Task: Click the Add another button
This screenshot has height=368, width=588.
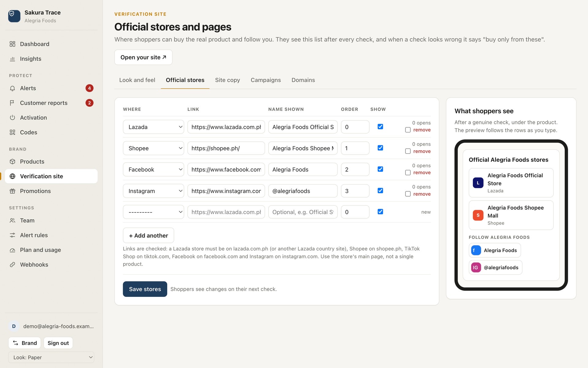Action: 148,235
